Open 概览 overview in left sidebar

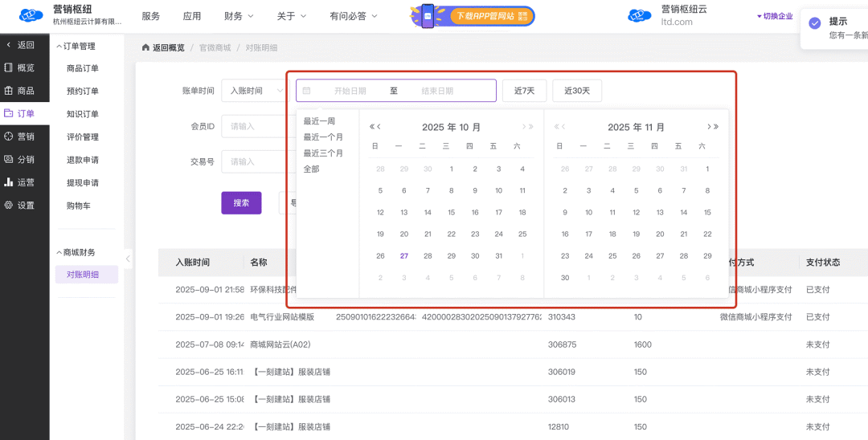(x=20, y=68)
